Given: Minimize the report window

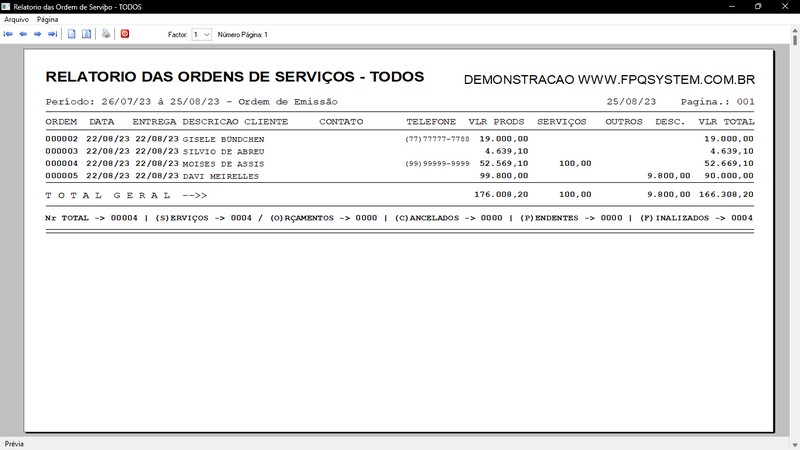Looking at the screenshot, I should (732, 7).
